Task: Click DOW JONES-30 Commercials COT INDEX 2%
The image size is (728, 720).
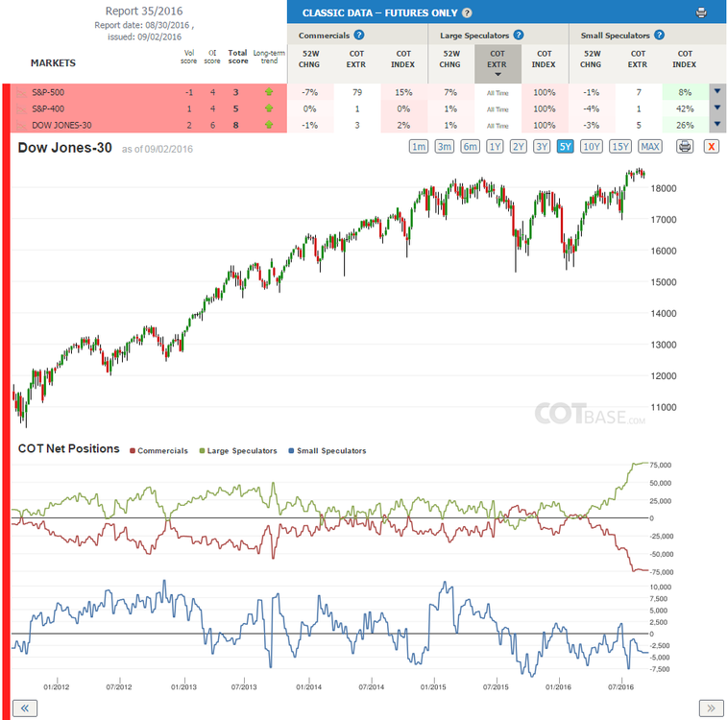Action: [404, 126]
